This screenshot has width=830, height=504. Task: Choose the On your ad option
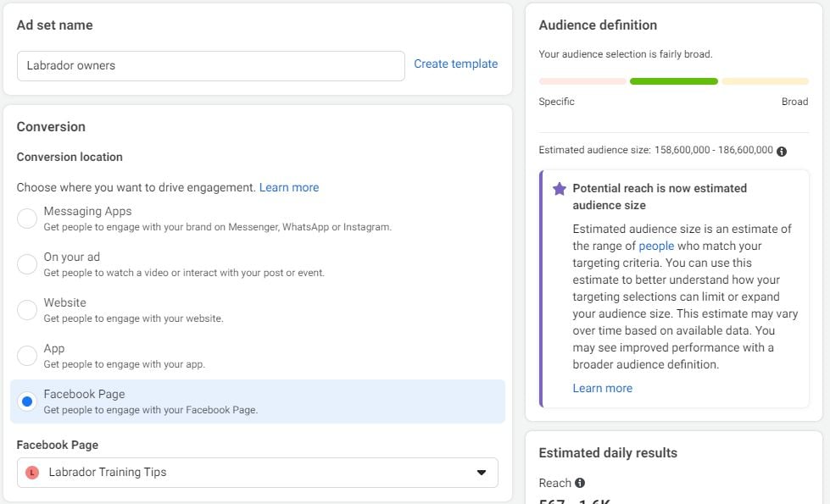[25, 263]
